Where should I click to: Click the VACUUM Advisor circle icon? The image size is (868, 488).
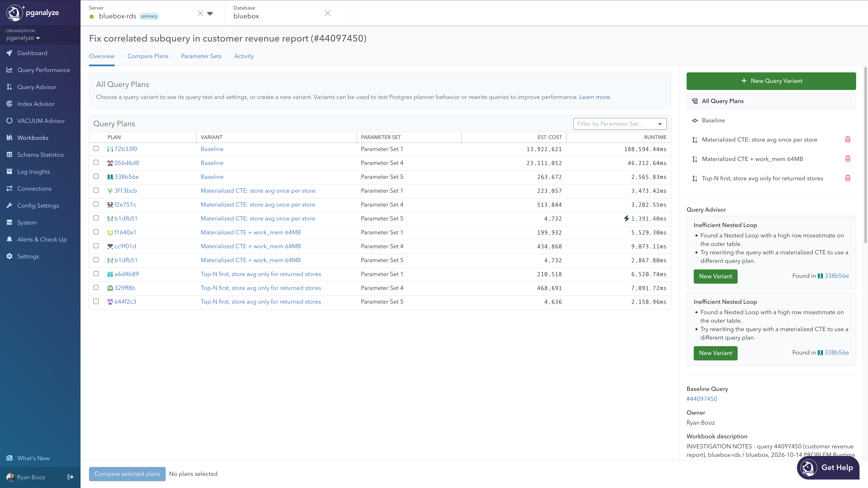pyautogui.click(x=9, y=121)
